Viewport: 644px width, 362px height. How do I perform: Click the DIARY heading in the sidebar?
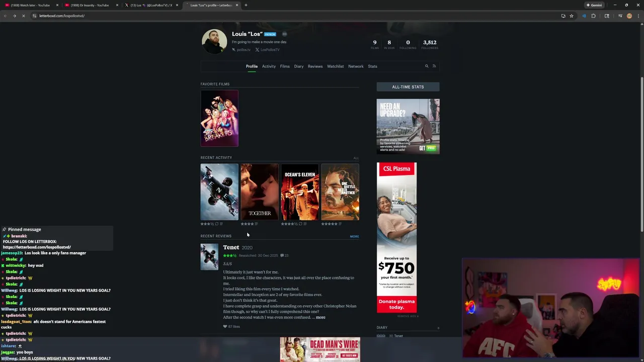point(382,328)
